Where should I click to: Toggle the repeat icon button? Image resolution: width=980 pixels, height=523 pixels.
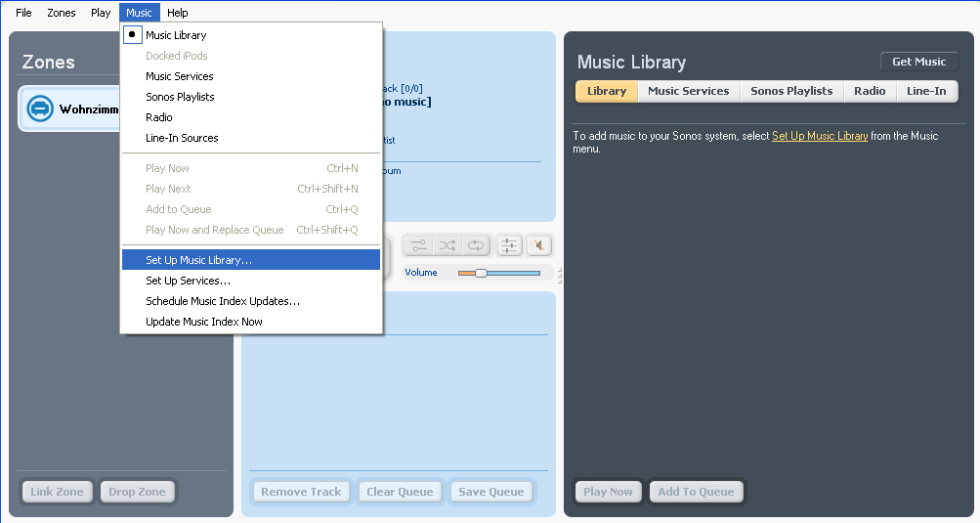476,246
